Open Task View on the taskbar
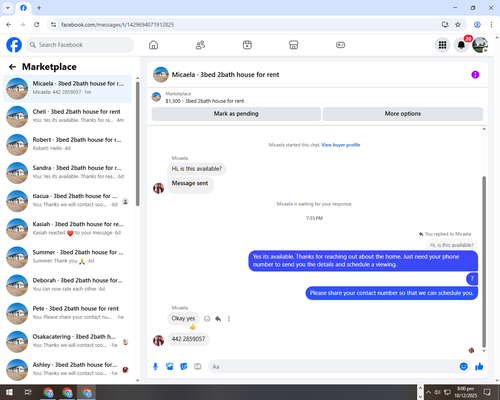500x400 pixels. pos(28,392)
